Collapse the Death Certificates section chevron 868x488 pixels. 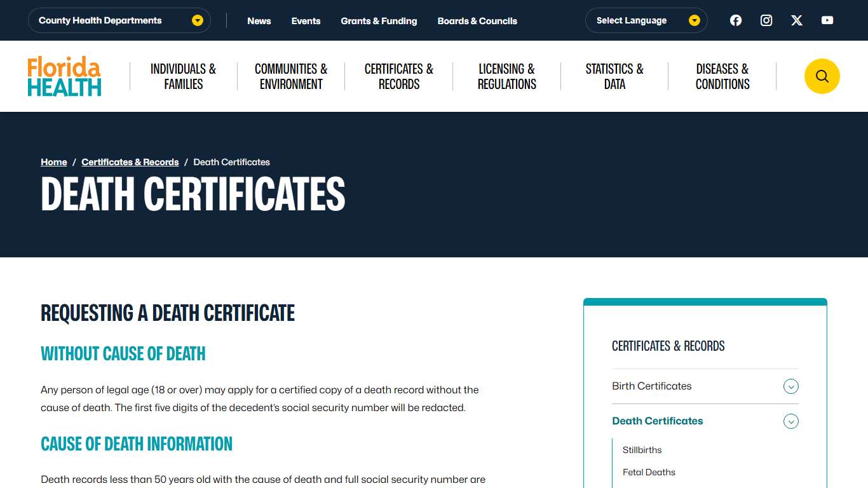[x=790, y=421]
